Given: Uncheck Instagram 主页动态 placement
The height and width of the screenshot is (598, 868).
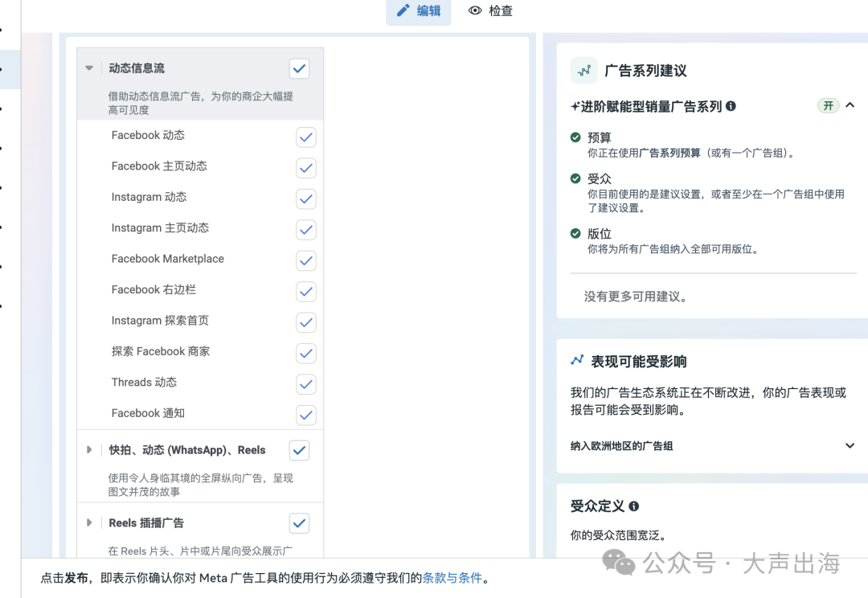Looking at the screenshot, I should click(x=306, y=230).
